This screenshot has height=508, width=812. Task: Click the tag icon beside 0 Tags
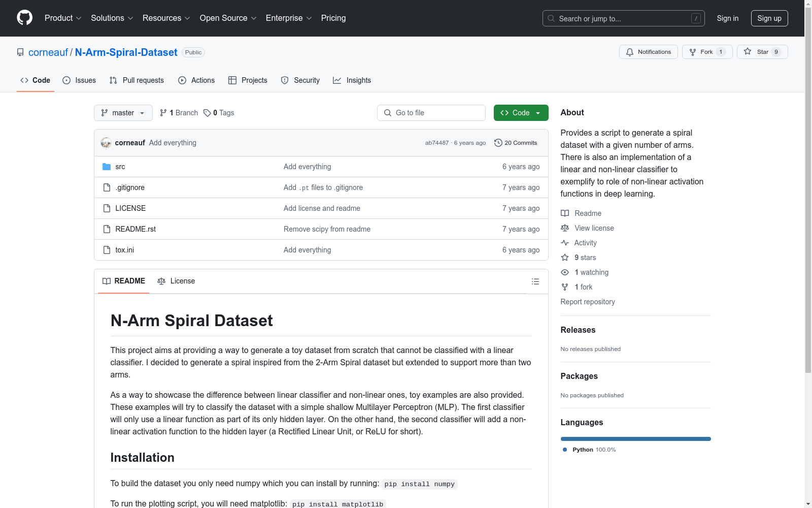point(207,113)
